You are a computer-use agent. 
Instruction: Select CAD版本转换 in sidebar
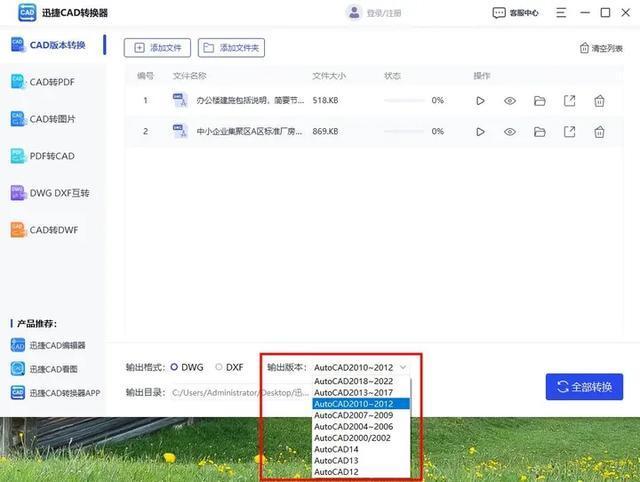point(53,45)
